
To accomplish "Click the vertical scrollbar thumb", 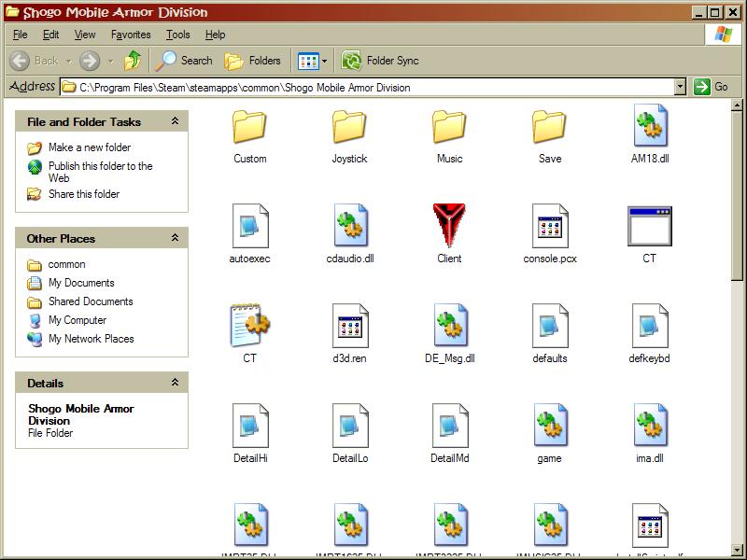I will pyautogui.click(x=737, y=196).
